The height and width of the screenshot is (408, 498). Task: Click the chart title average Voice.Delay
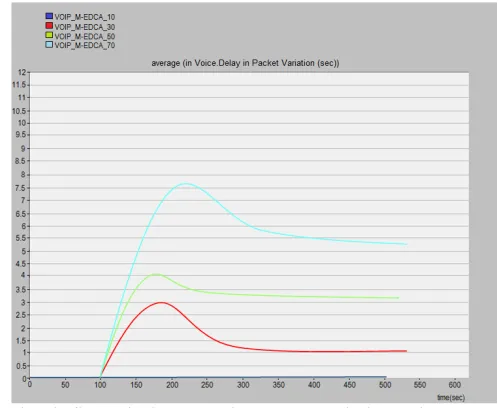pos(245,63)
